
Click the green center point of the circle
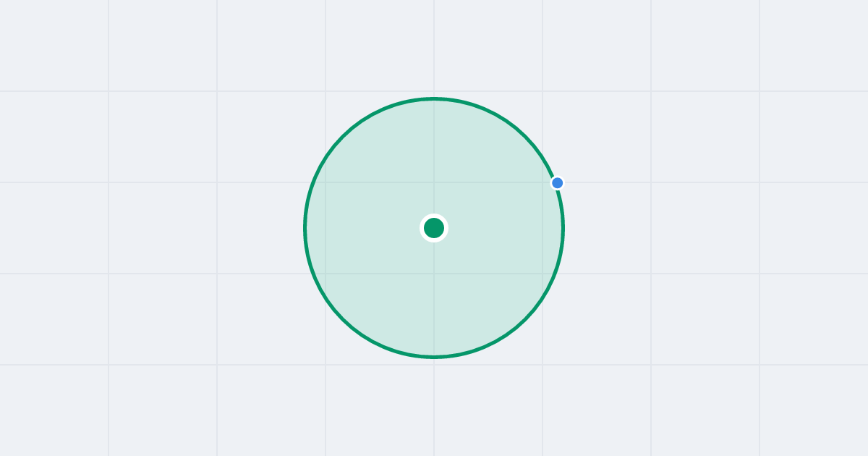434,228
